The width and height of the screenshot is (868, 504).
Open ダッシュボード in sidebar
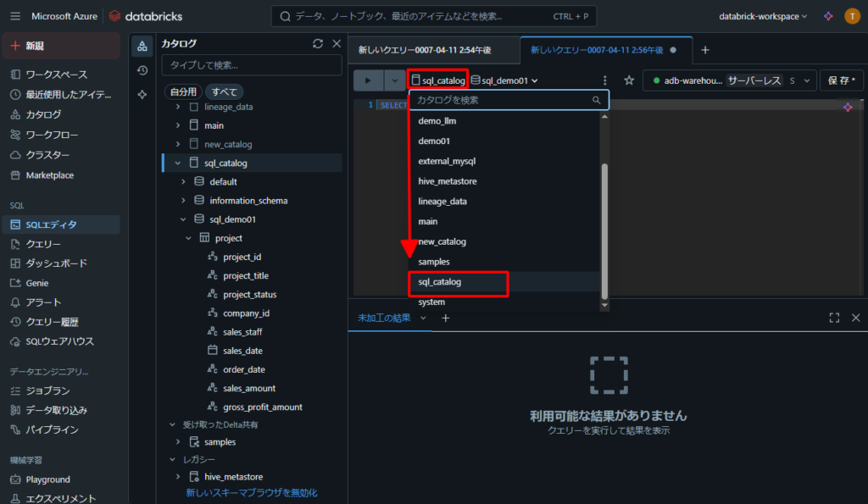[61, 263]
